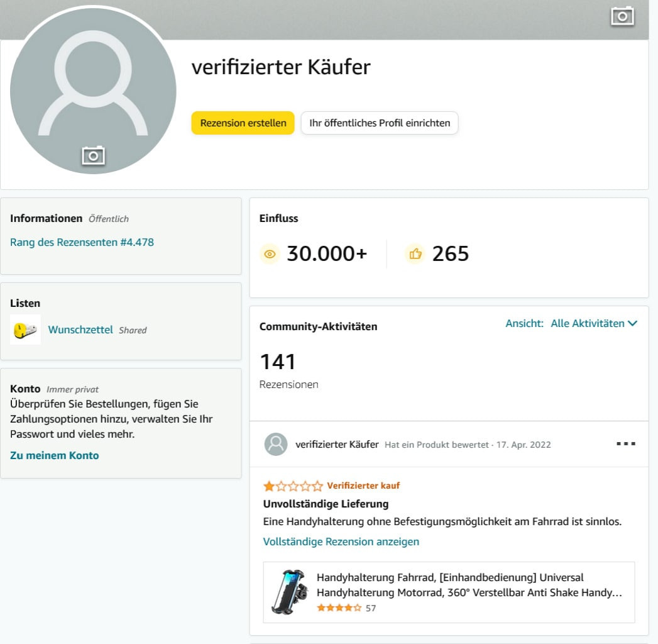Open Rang des Rezensenten #4.478 link
This screenshot has height=644, width=658.
coord(82,242)
